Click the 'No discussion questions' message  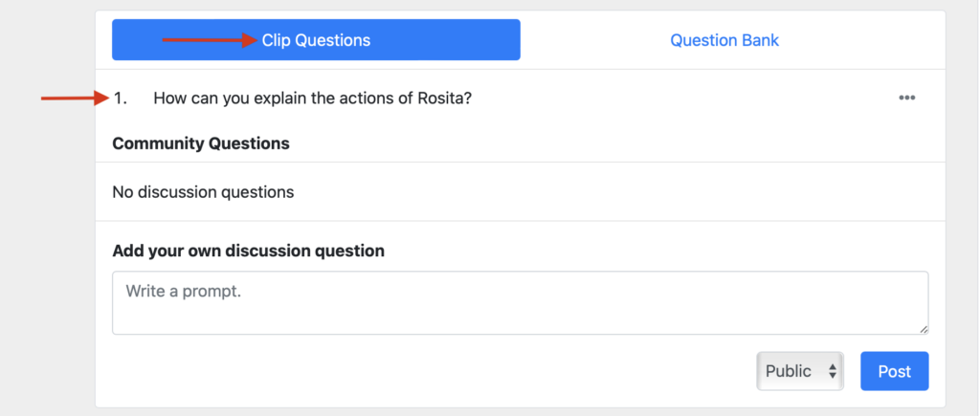coord(203,192)
